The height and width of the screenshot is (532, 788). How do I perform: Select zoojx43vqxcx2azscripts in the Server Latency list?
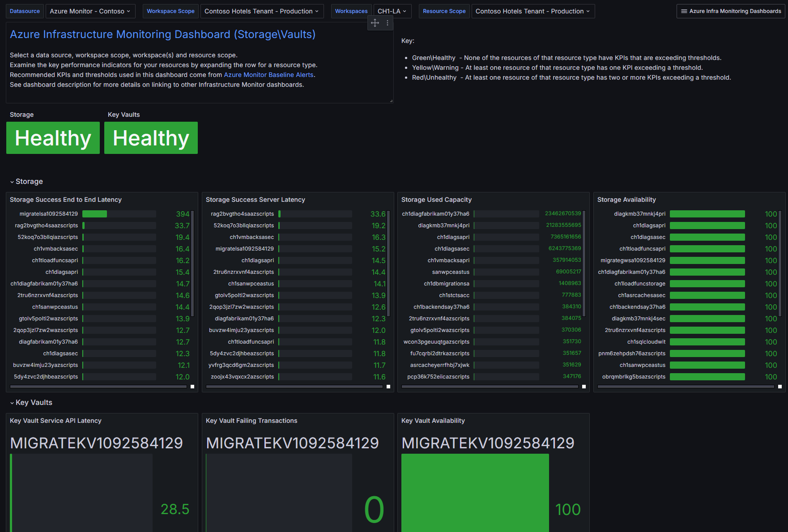pos(242,377)
